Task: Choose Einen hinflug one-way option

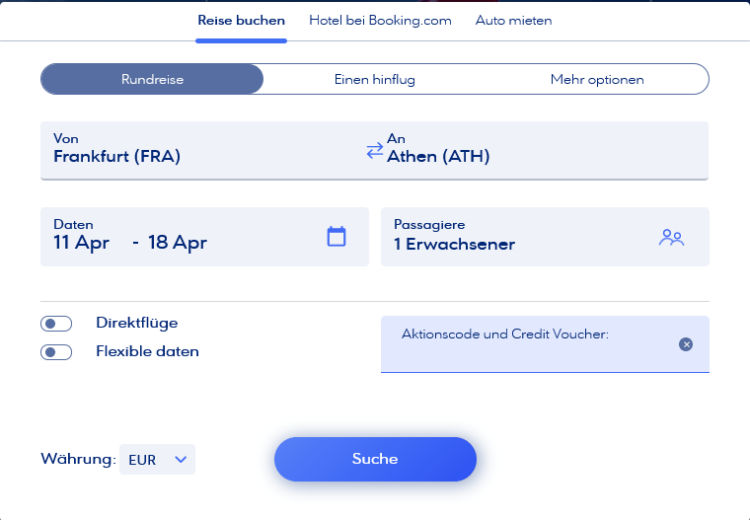Action: click(374, 79)
